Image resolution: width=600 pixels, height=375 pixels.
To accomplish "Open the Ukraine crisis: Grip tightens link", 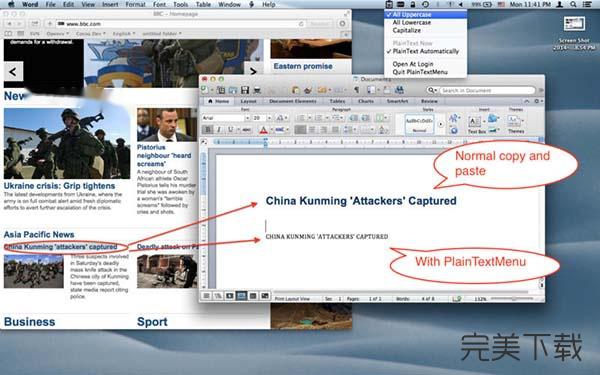I will click(x=59, y=186).
